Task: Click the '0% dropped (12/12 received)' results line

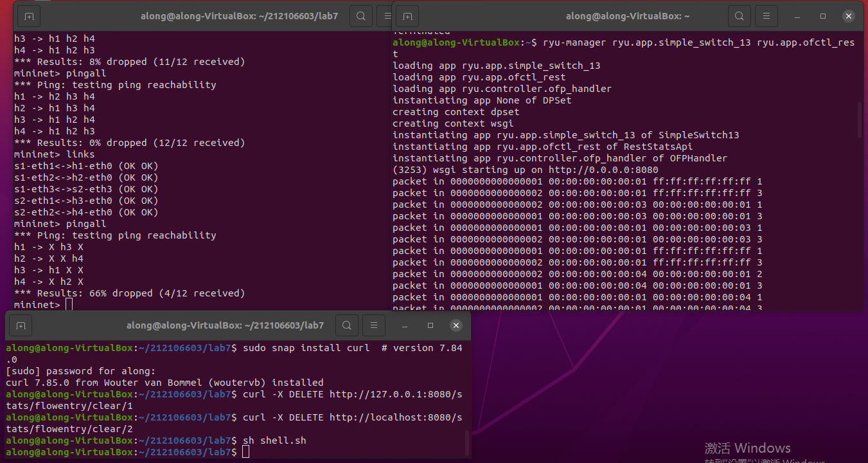Action: pos(130,143)
